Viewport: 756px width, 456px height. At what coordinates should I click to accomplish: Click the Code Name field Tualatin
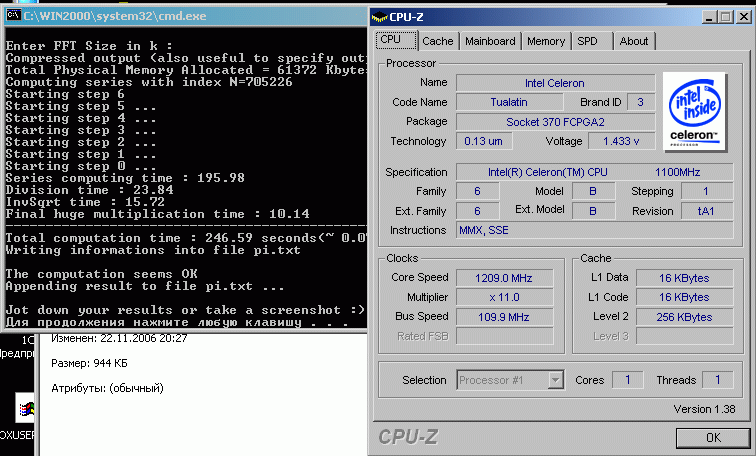click(510, 102)
